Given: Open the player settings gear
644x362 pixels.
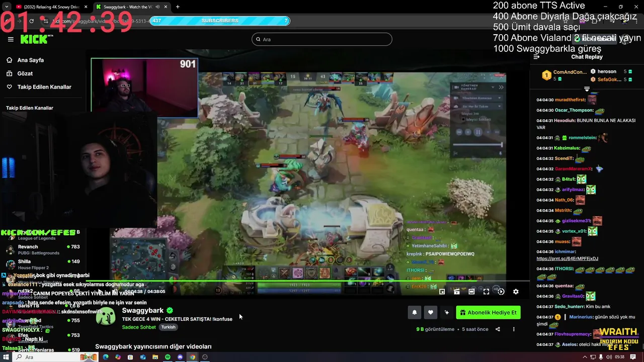Looking at the screenshot, I should tap(516, 291).
